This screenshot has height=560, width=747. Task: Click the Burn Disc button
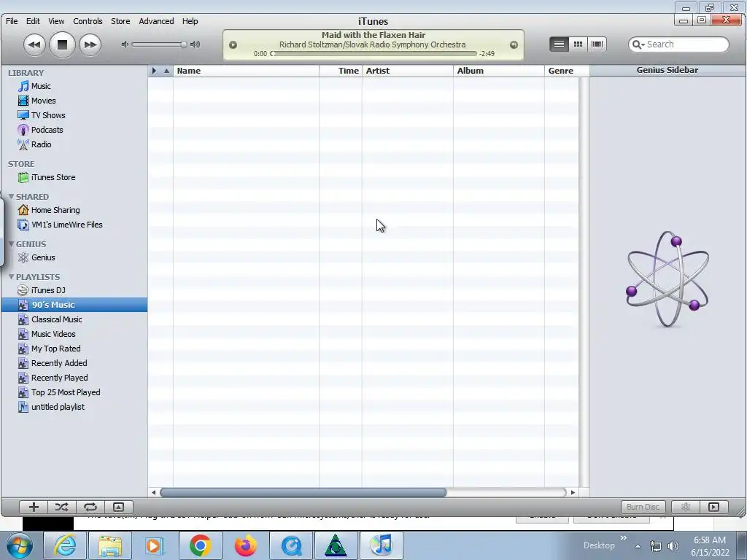pos(643,507)
